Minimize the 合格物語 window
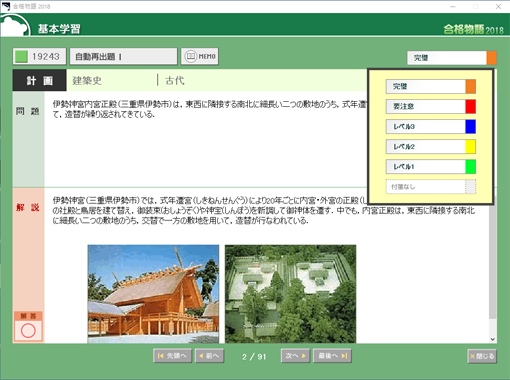The image size is (510, 380). tap(453, 6)
